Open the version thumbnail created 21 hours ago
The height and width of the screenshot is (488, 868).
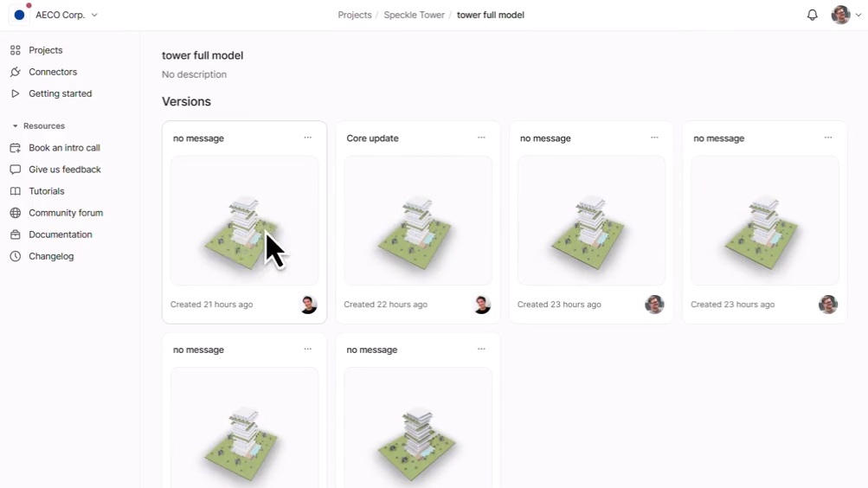(x=244, y=221)
